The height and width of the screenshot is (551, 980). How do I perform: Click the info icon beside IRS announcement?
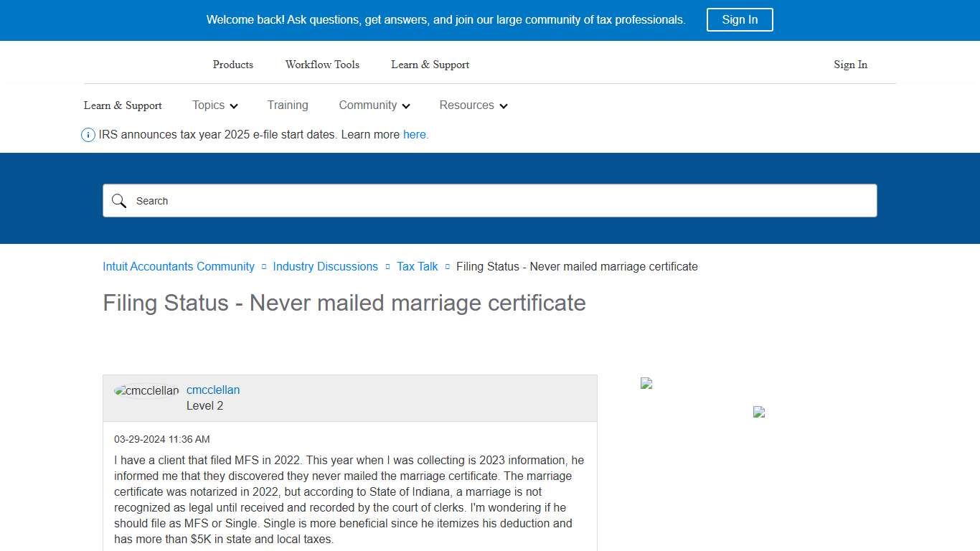pyautogui.click(x=88, y=134)
